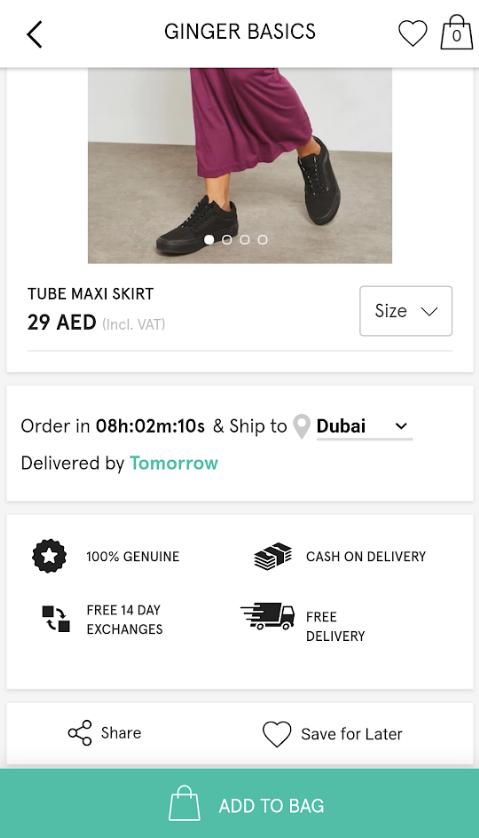The height and width of the screenshot is (838, 479).
Task: Tap the location pin icon
Action: point(302,426)
